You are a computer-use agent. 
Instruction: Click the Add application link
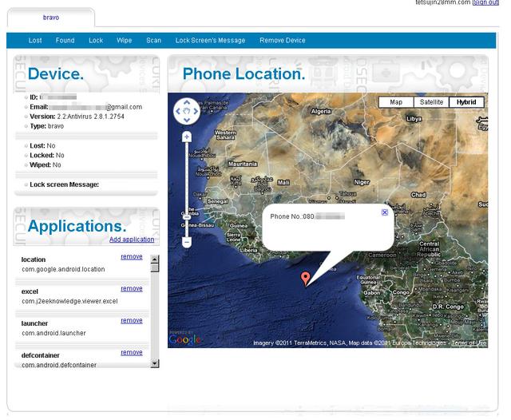[132, 240]
